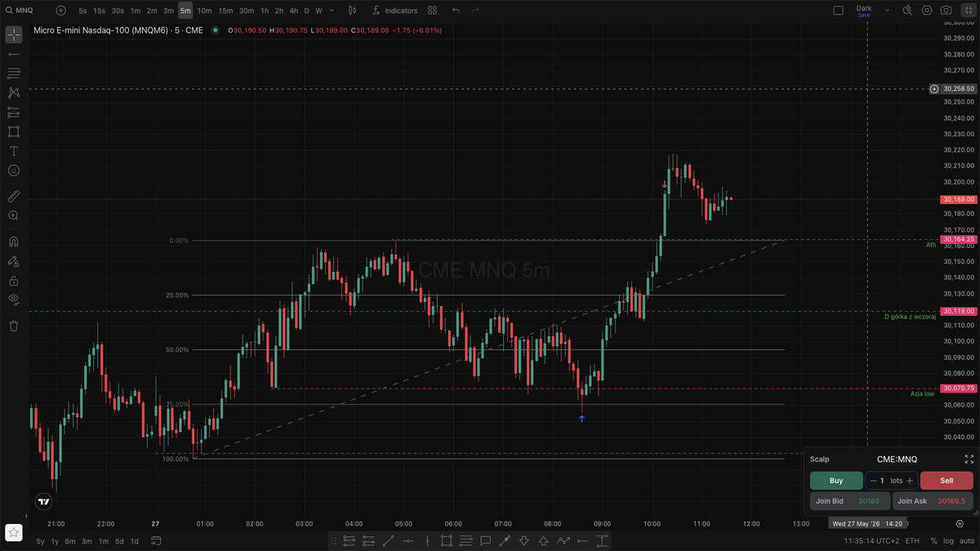Open the emoji icons tool
Screen dimensions: 980x551
tap(14, 171)
